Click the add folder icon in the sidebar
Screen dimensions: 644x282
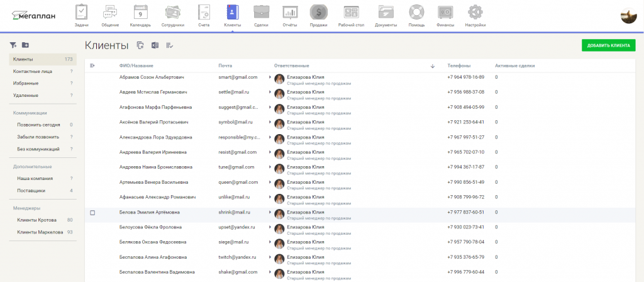coord(25,45)
